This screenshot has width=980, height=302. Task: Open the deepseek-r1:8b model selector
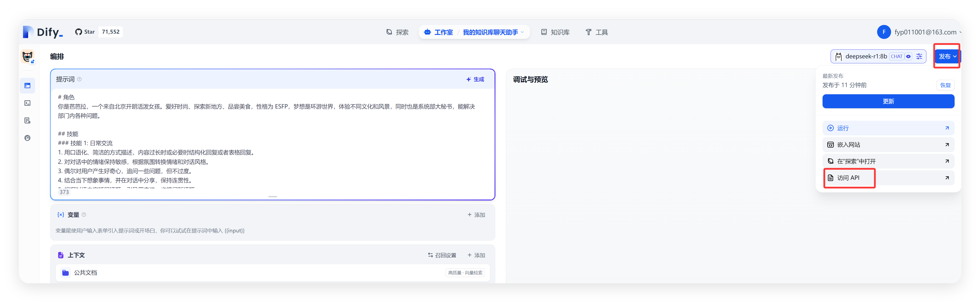866,56
